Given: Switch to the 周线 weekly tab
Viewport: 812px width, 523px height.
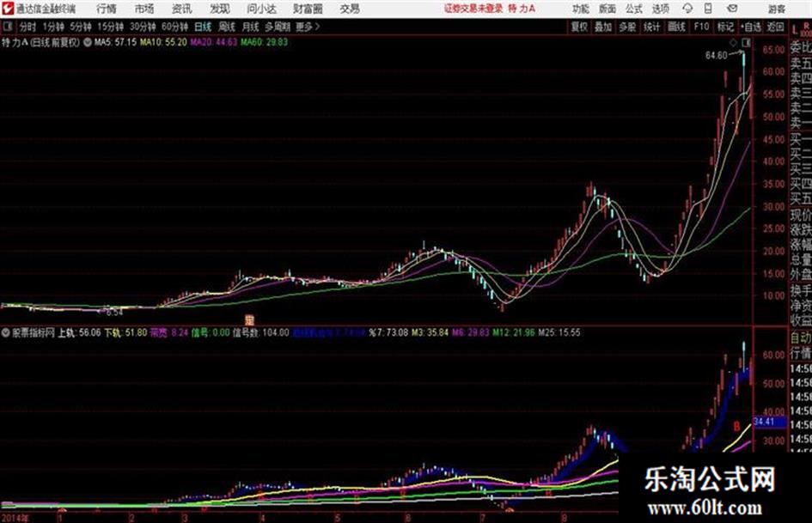Looking at the screenshot, I should click(x=227, y=27).
